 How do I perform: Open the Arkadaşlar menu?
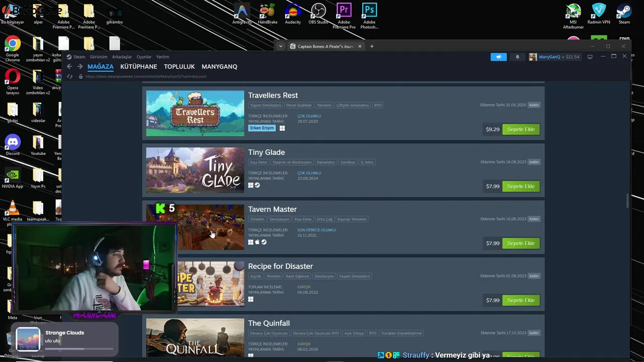tap(122, 57)
